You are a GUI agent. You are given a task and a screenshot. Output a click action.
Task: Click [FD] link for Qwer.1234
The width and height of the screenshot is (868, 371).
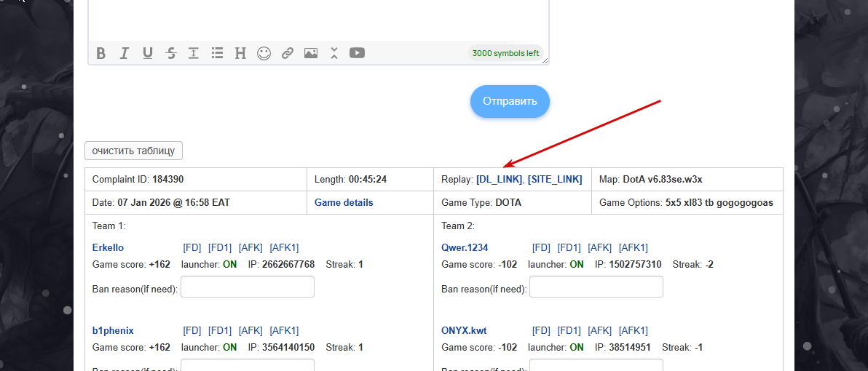click(x=541, y=248)
